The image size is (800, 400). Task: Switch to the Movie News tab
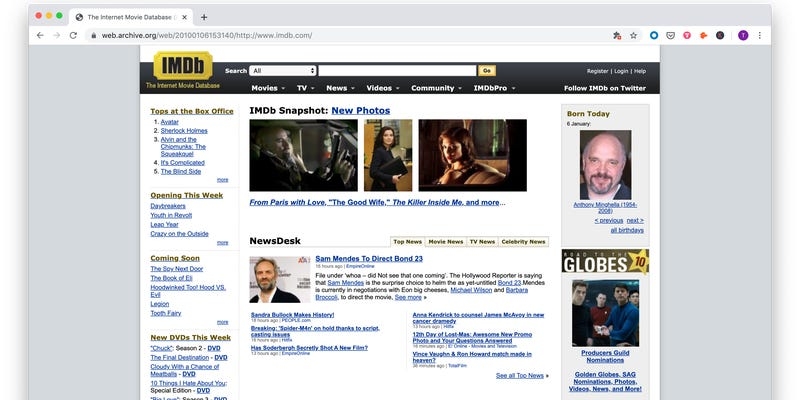click(x=446, y=242)
